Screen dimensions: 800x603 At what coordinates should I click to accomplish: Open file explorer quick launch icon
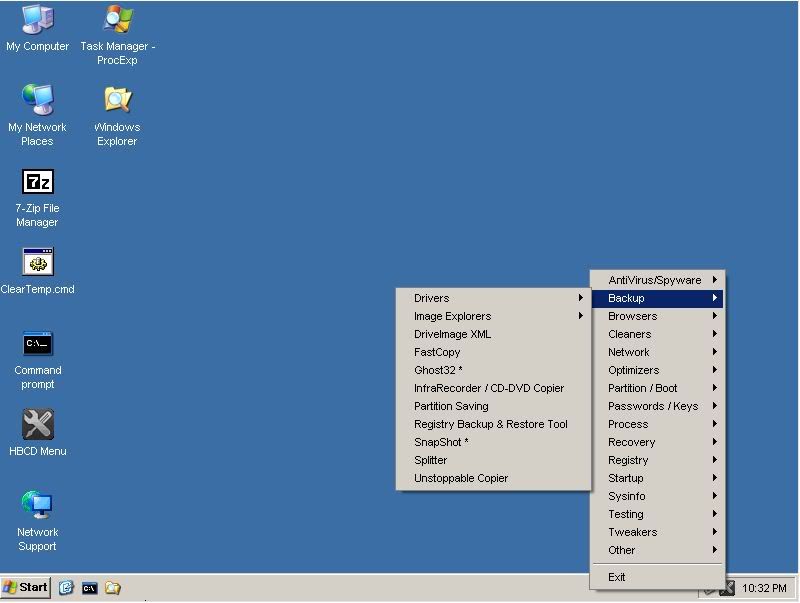click(113, 588)
